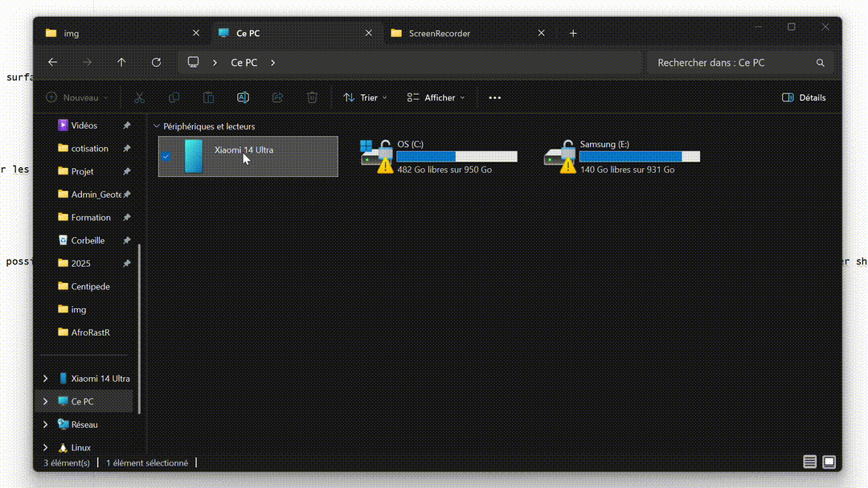This screenshot has height=488, width=868.
Task: Collapse the Périphériques et lecteurs group
Action: 156,126
